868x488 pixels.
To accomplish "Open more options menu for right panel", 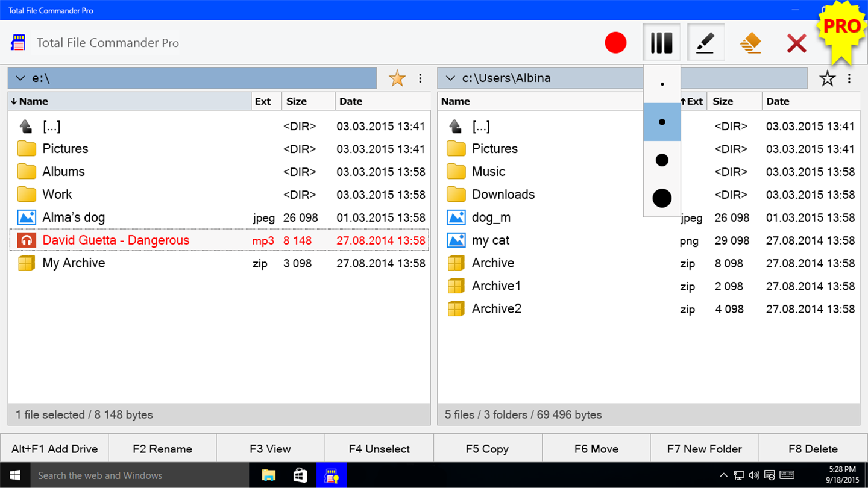I will point(849,78).
